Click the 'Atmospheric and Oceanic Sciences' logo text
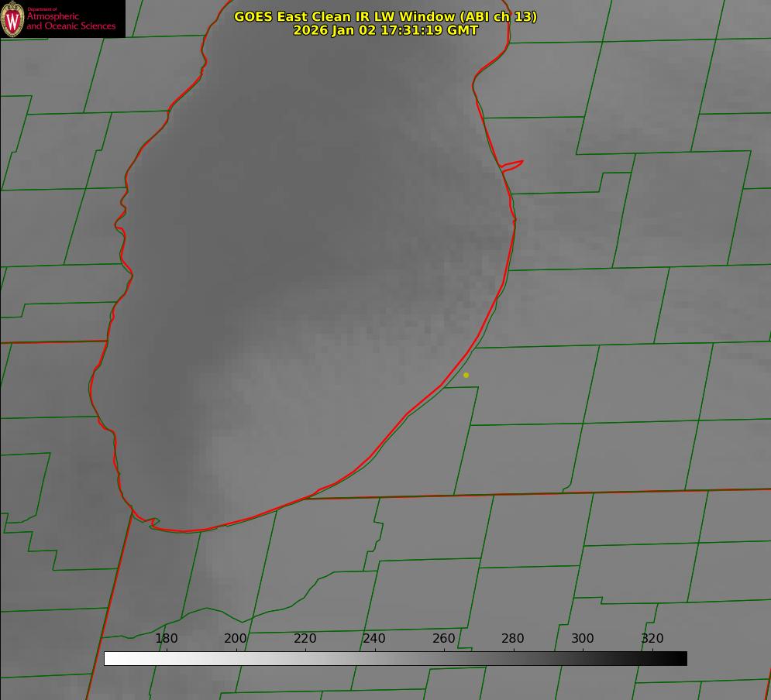Screen dimensions: 771x700 point(71,21)
